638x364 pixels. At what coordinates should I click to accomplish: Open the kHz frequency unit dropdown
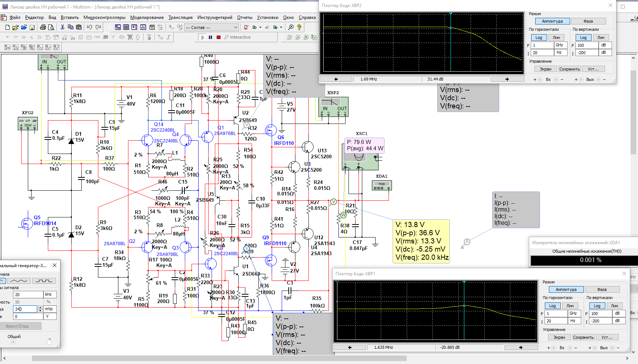[50, 294]
